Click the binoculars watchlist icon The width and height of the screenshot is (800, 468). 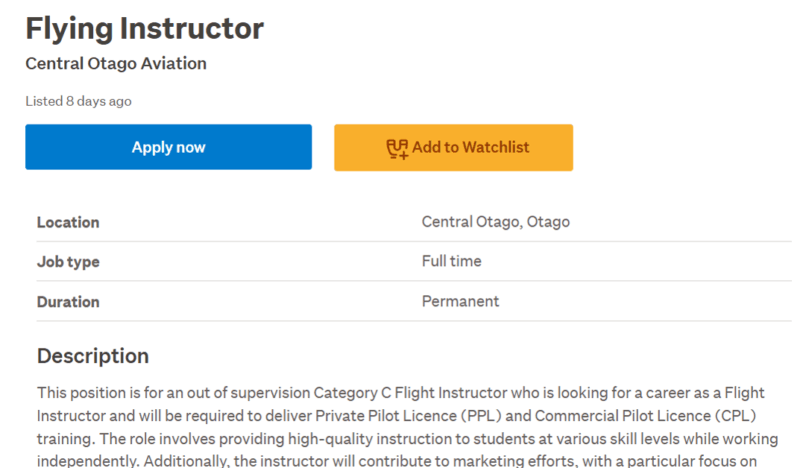click(x=397, y=149)
